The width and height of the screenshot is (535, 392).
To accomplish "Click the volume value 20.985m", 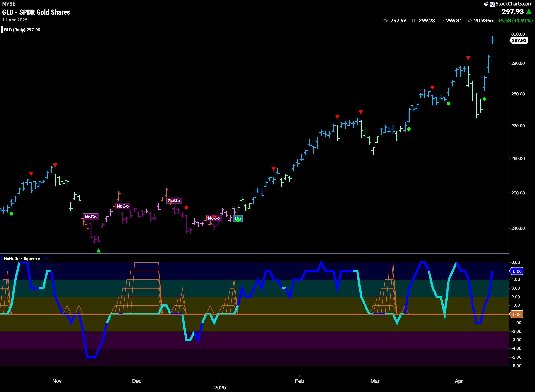I will click(x=484, y=21).
